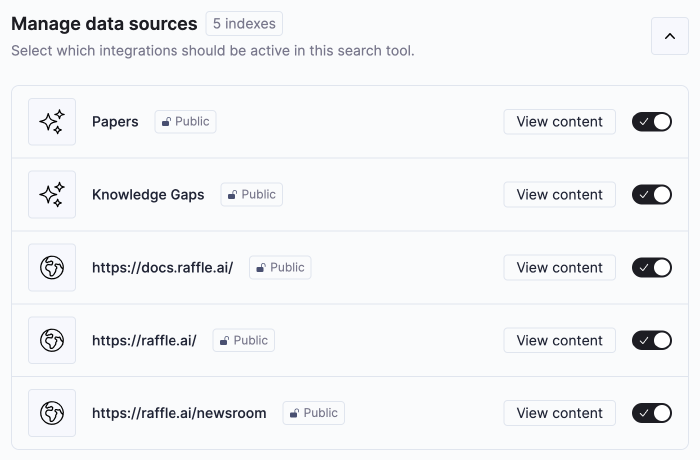This screenshot has width=700, height=460.
Task: Open View content for Knowledge Gaps
Action: point(559,194)
